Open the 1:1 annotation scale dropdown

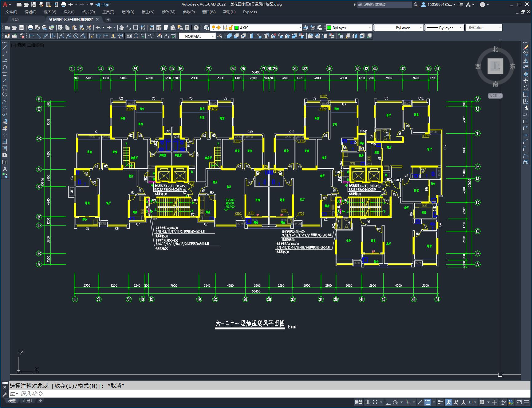[x=472, y=402]
